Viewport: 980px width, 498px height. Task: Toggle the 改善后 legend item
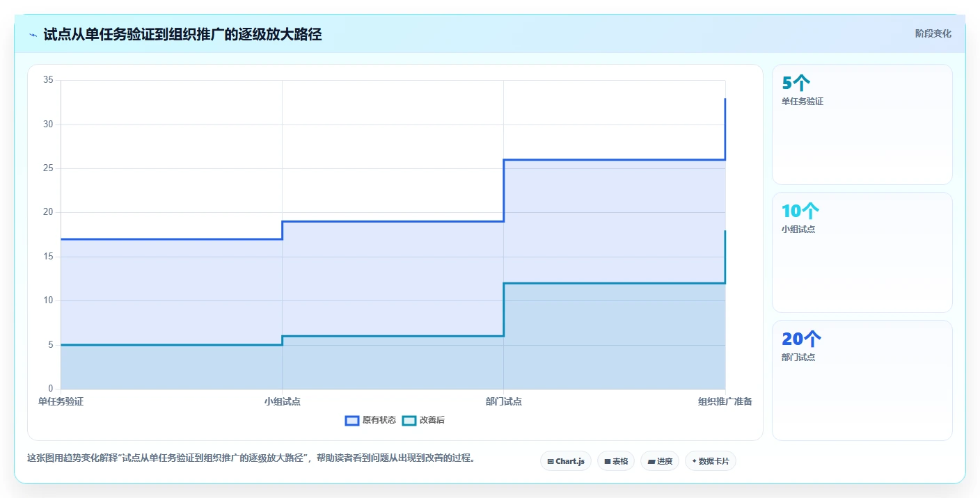[x=424, y=420]
